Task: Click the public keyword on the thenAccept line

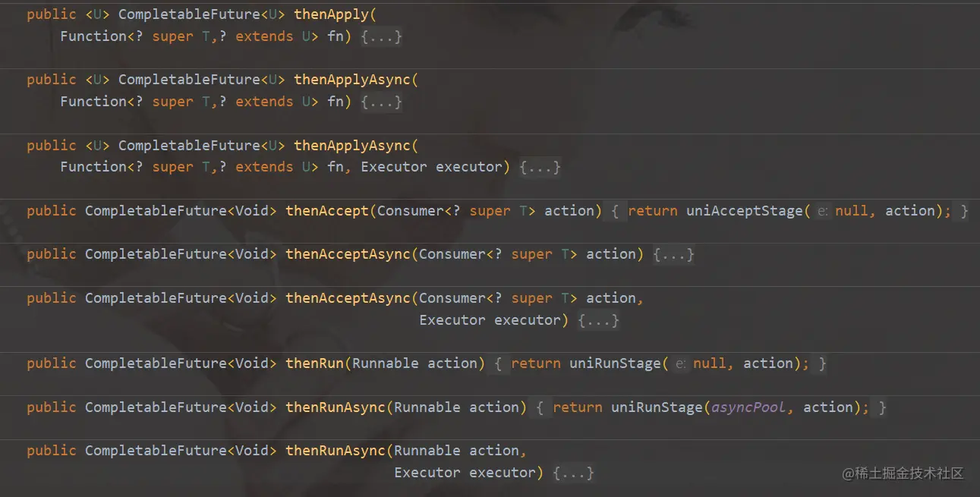Action: (x=52, y=211)
